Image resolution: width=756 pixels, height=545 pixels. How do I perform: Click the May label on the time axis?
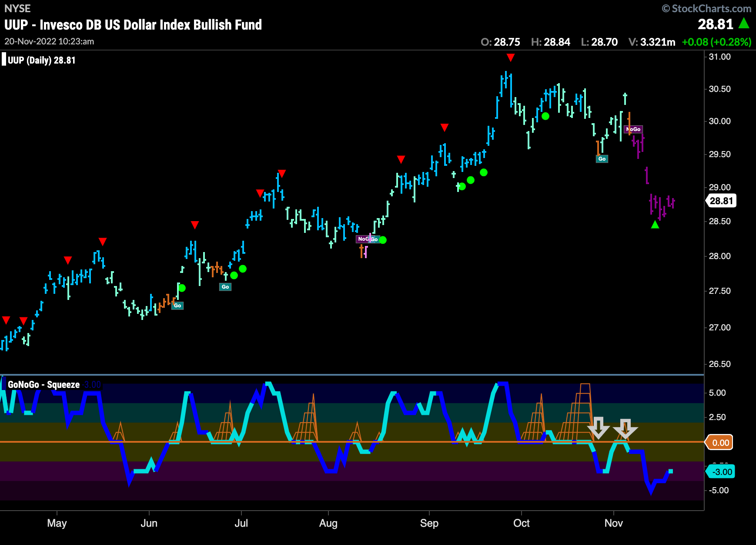pyautogui.click(x=57, y=523)
